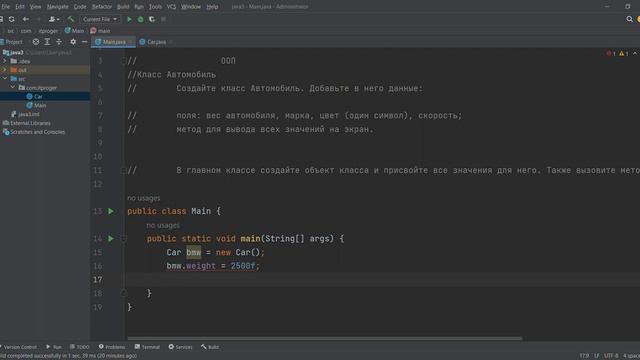Click run gutter arrow beside class Main
The image size is (640, 360).
tap(111, 211)
